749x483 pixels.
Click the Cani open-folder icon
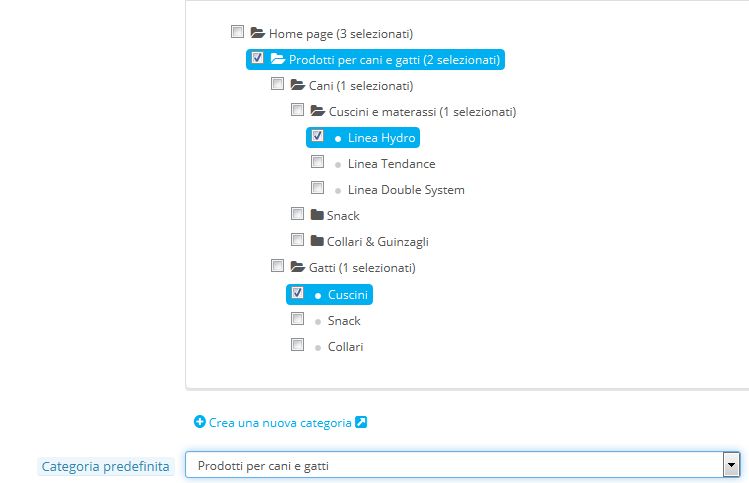pos(298,85)
